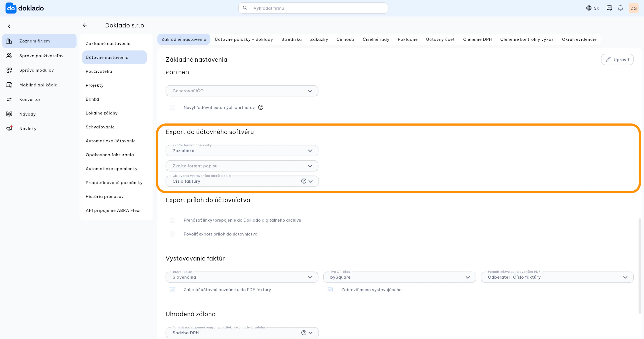Open the Činnosti tab
644x339 pixels.
(x=345, y=39)
